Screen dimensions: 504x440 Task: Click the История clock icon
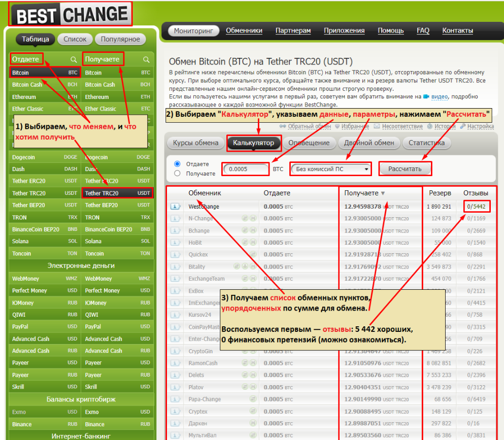[x=430, y=126]
